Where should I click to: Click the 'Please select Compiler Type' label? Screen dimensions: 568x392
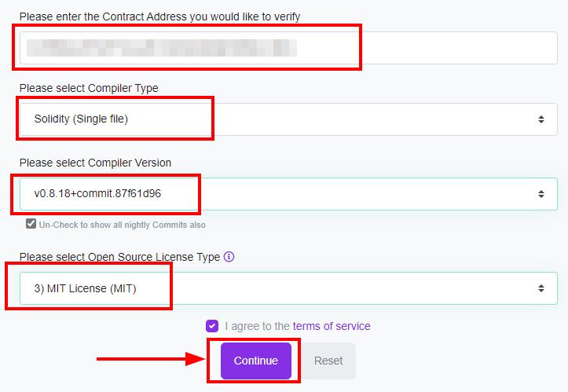[89, 88]
